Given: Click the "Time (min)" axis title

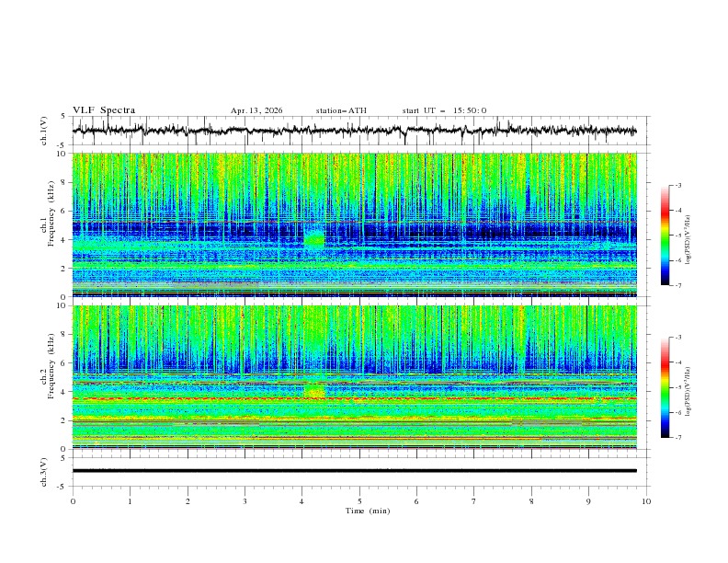Looking at the screenshot, I should click(368, 511).
